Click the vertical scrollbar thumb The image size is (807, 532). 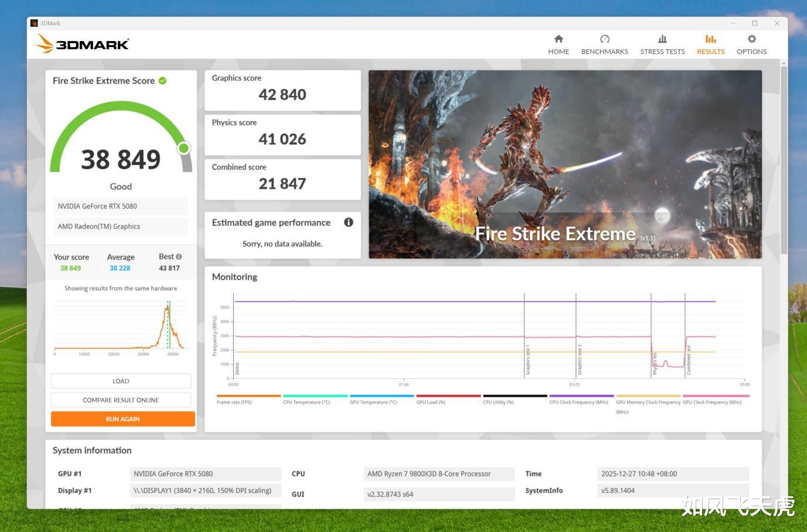784,161
